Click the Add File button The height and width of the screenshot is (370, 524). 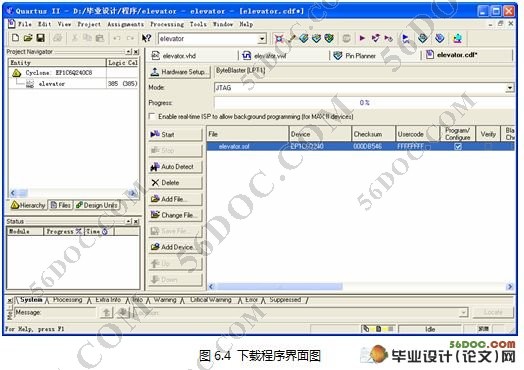175,199
